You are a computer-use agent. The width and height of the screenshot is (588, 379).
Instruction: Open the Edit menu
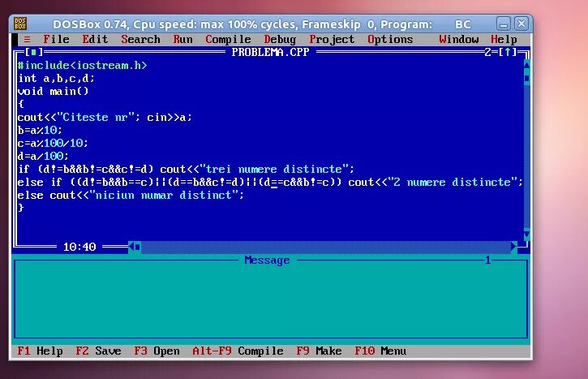[95, 40]
